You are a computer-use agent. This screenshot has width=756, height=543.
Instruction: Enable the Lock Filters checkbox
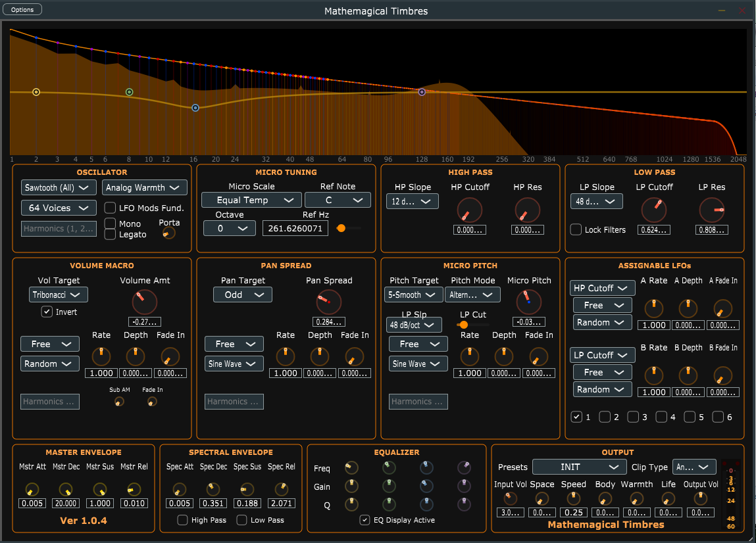pyautogui.click(x=576, y=229)
